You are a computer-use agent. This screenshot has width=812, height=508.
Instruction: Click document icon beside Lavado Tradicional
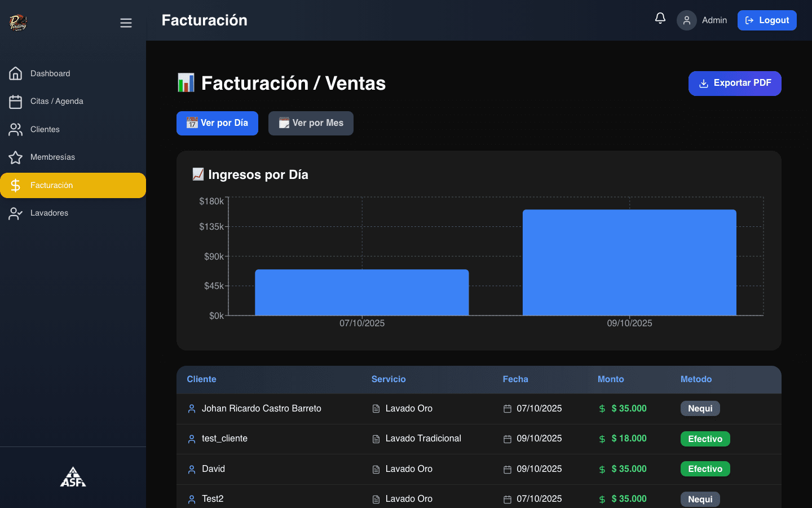click(x=376, y=439)
